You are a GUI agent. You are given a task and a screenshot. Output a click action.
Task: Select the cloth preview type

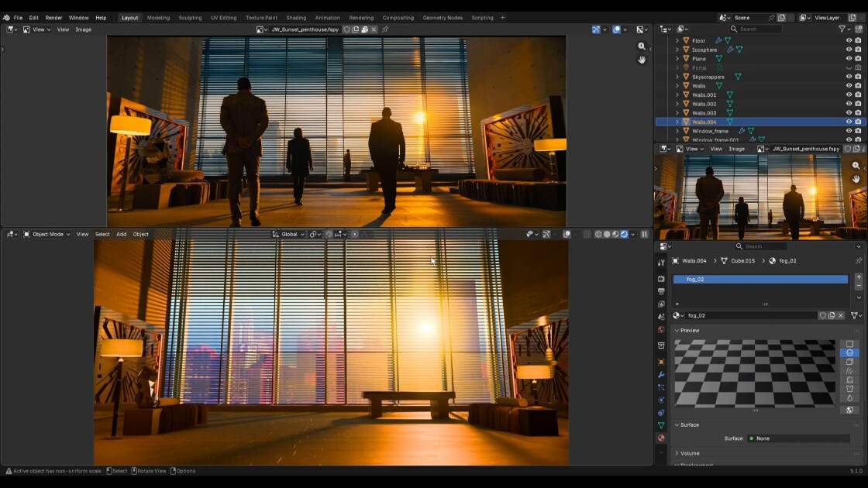(849, 388)
